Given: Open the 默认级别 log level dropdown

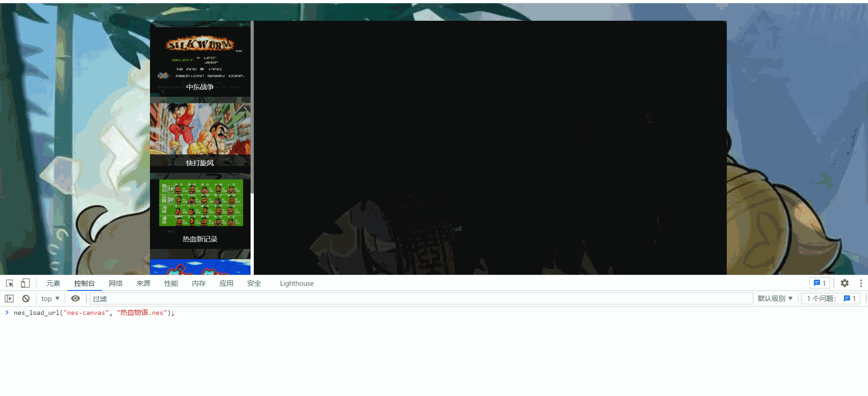Looking at the screenshot, I should [775, 298].
